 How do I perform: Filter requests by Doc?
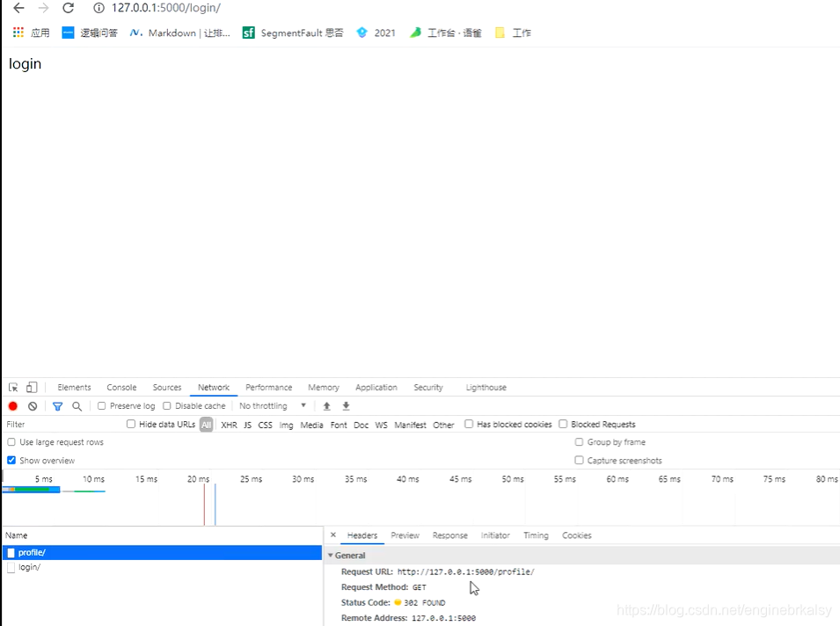[362, 425]
